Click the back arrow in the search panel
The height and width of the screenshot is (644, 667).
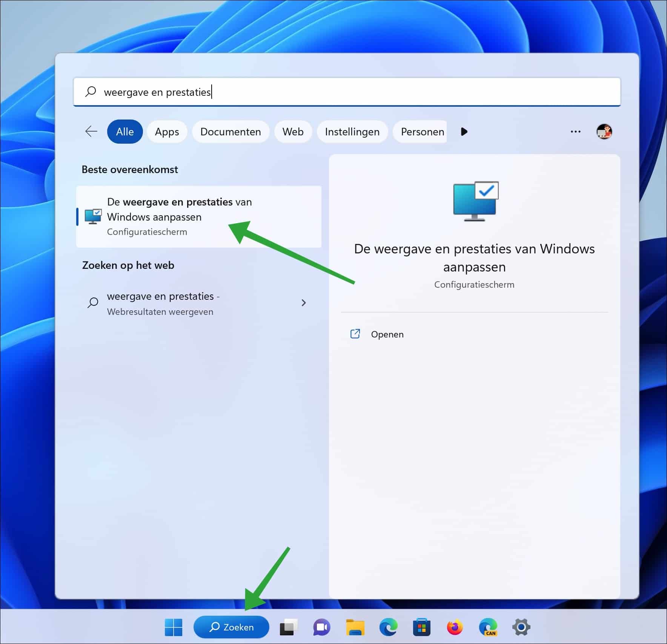(91, 132)
